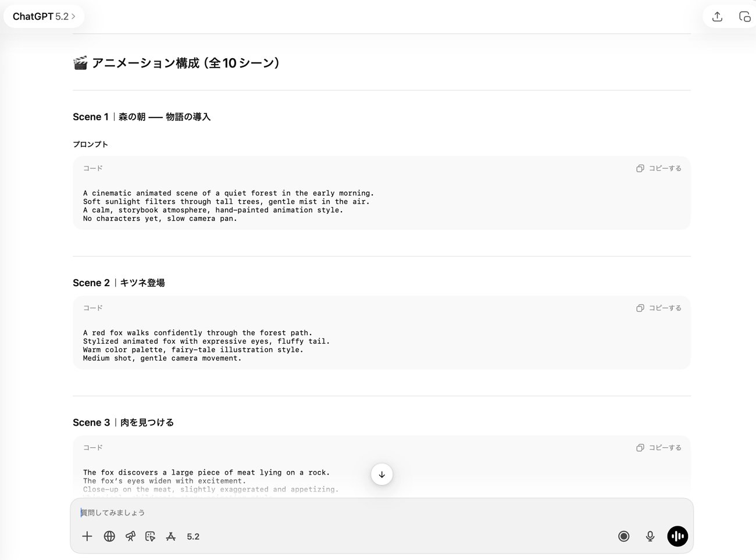
Task: Select the web search globe icon
Action: pyautogui.click(x=109, y=536)
